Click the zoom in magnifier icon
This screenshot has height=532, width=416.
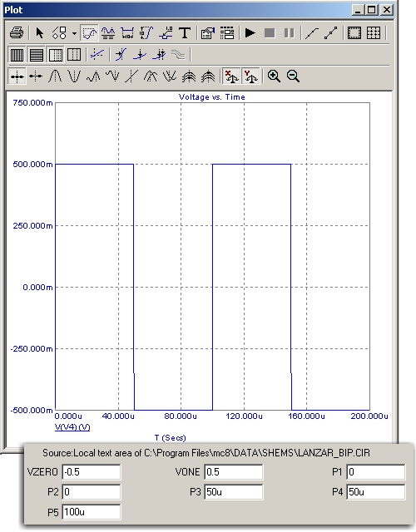click(274, 76)
